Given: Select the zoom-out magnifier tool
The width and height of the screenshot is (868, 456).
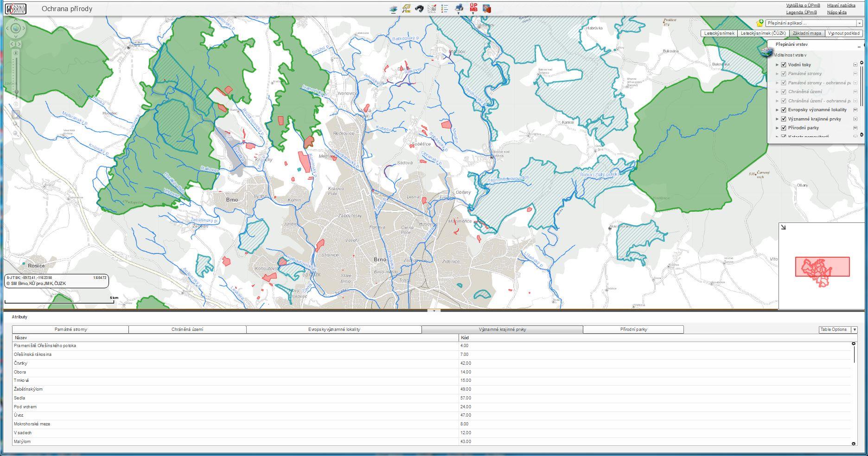Looking at the screenshot, I should (x=16, y=133).
